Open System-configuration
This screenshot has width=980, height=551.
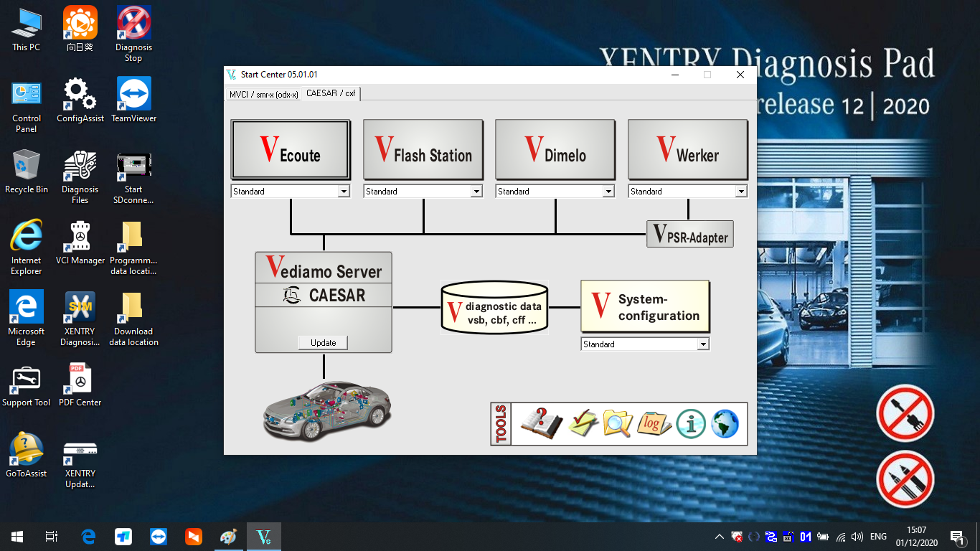(x=645, y=306)
